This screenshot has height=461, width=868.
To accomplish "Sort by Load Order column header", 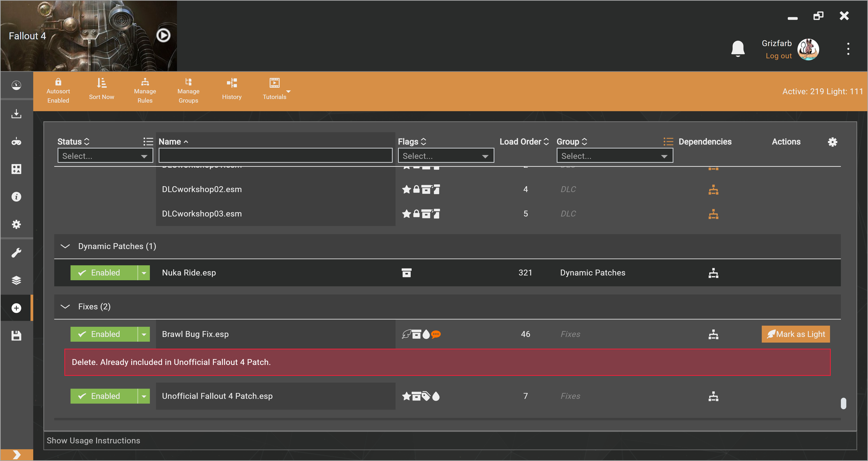I will (524, 141).
